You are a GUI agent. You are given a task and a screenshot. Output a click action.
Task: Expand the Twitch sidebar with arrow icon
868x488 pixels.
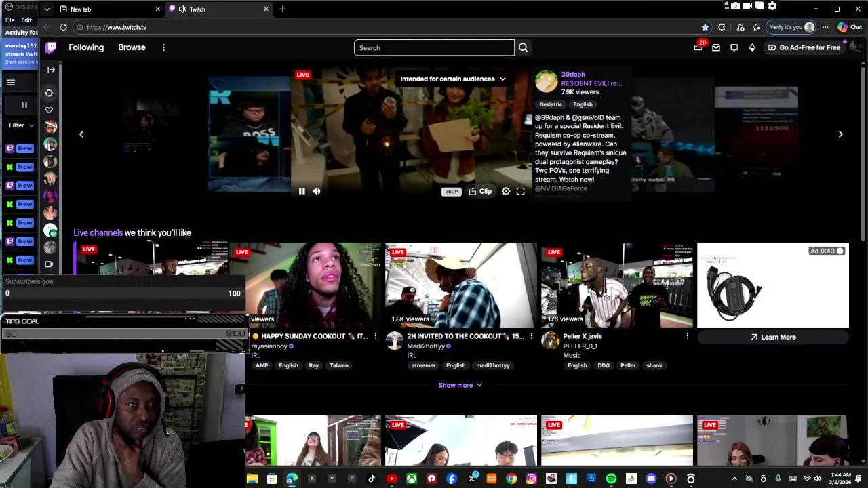coord(51,70)
